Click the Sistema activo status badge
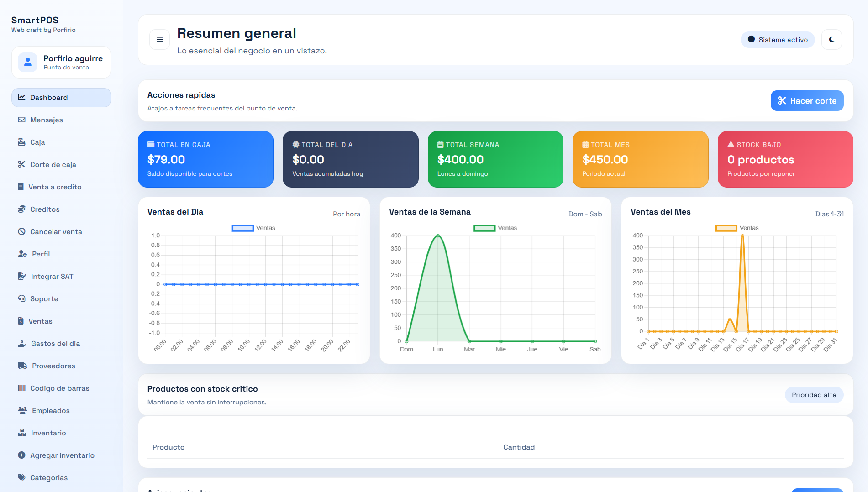Image resolution: width=868 pixels, height=492 pixels. coord(778,40)
